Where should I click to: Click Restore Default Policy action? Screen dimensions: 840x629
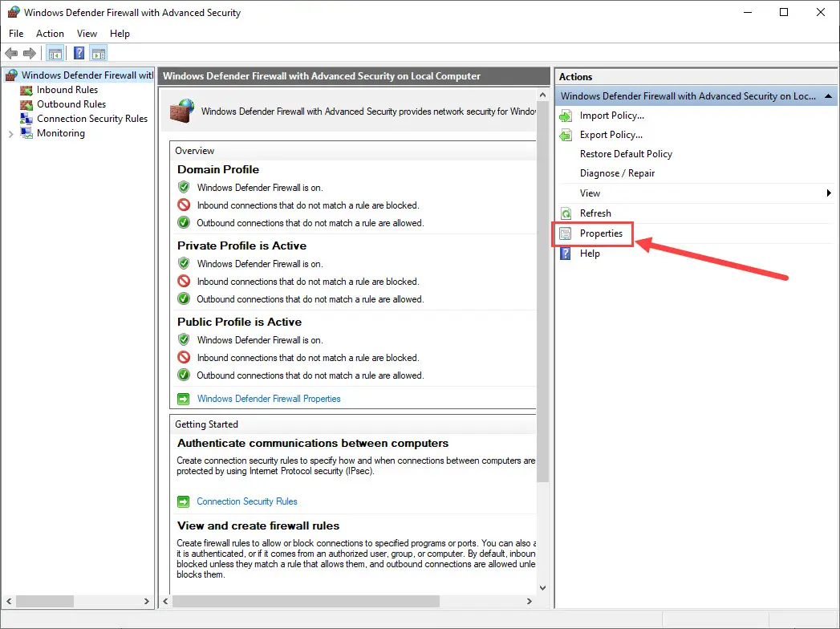(x=626, y=154)
